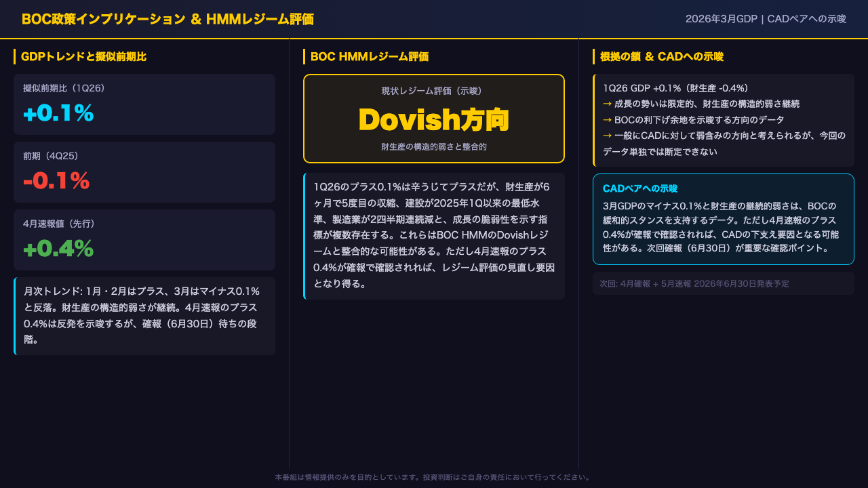Click the bullet BOCの利下げ余地を示唆する方向のデータ
Image resolution: width=868 pixels, height=488 pixels.
693,120
